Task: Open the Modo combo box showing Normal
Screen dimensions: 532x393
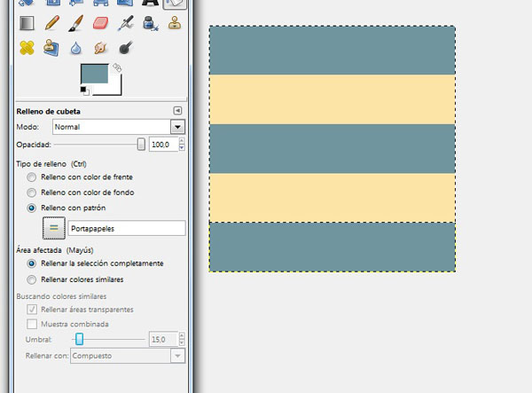Action: point(119,127)
